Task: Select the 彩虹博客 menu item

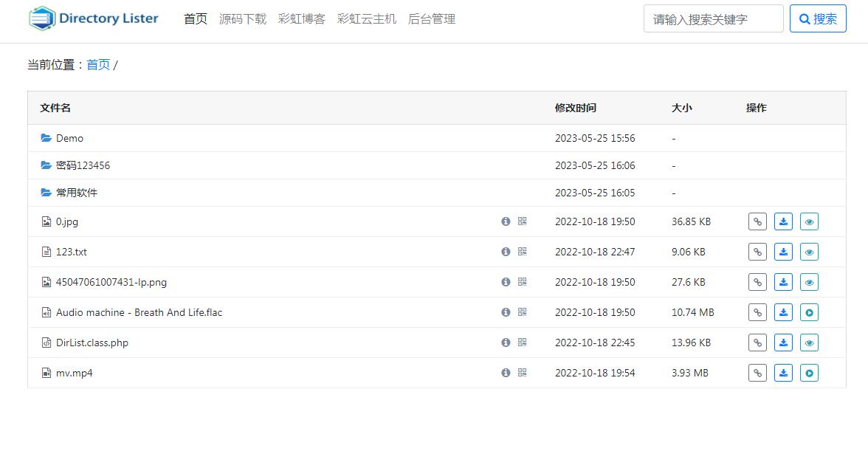Action: point(302,19)
